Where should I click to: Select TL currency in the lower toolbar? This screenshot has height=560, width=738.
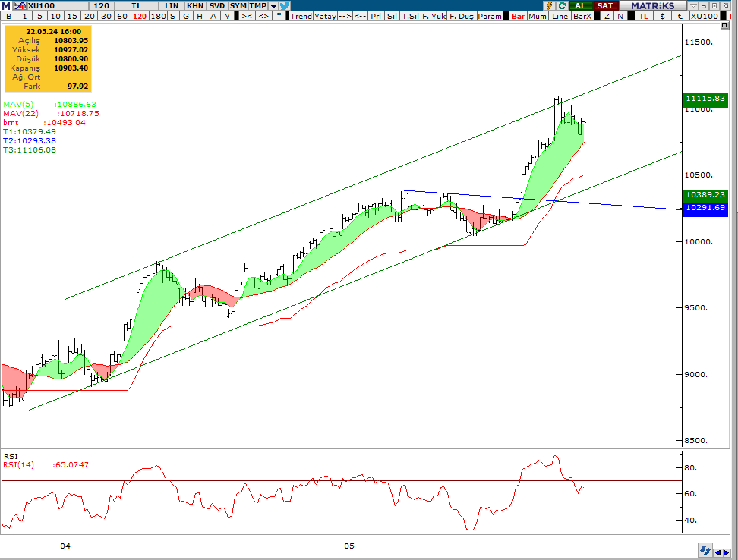(643, 16)
